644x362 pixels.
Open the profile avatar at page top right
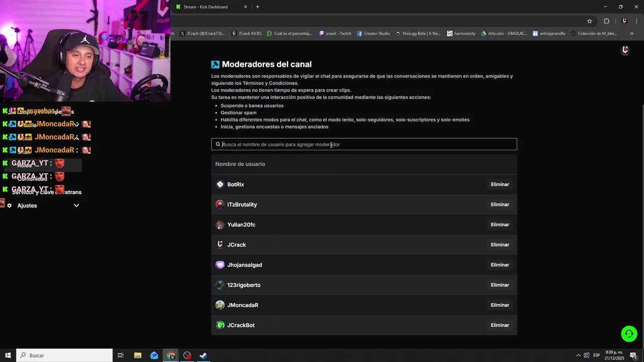[x=625, y=50]
